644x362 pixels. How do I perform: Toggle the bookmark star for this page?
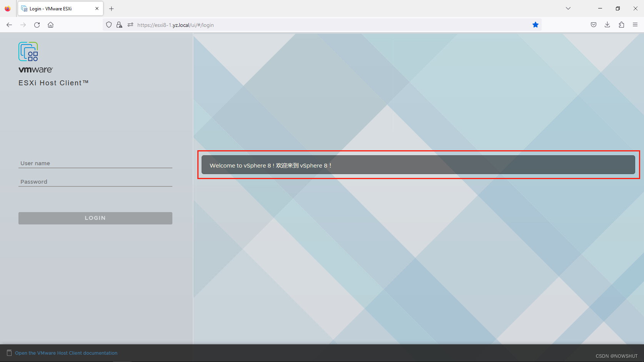coord(536,25)
